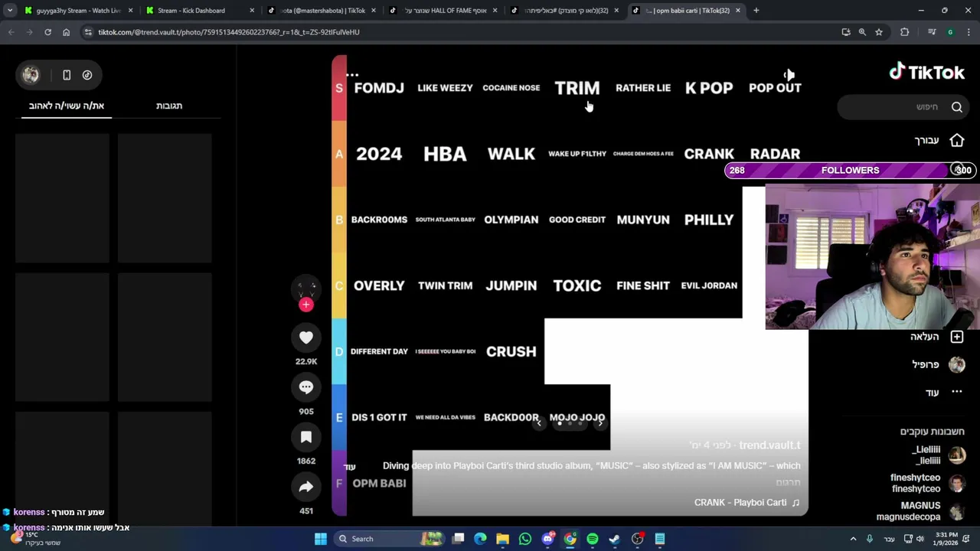Open WhatsApp from the taskbar
Image resolution: width=980 pixels, height=551 pixels.
(525, 539)
